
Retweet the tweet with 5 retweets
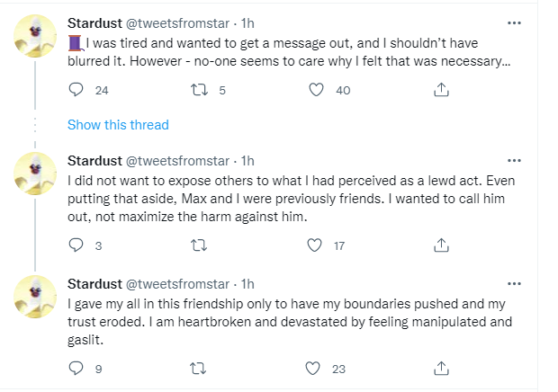click(x=199, y=90)
